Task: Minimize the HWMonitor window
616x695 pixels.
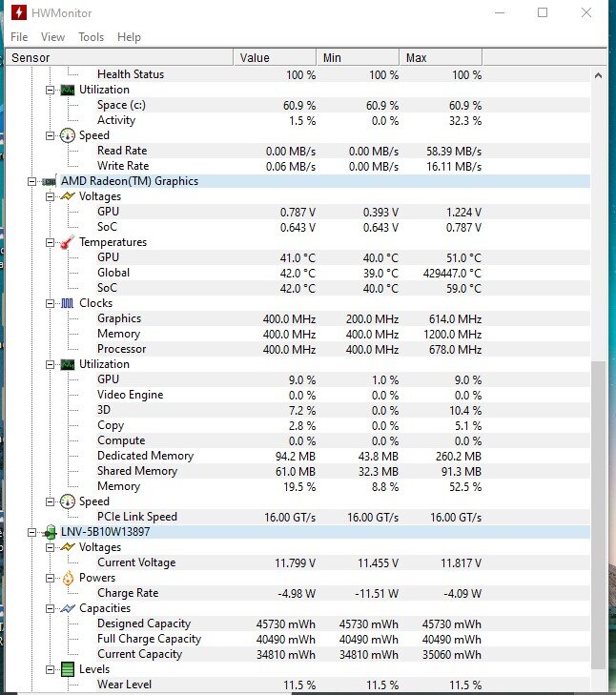Action: [x=500, y=12]
